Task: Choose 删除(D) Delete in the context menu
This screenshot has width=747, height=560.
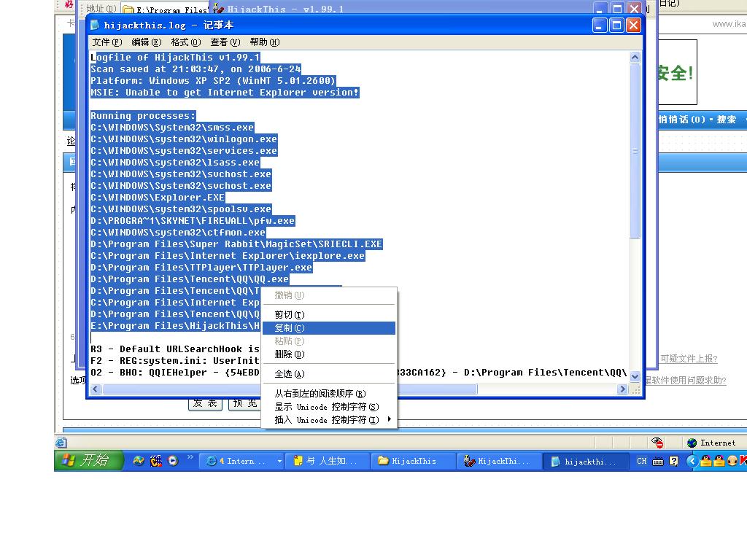Action: point(329,354)
